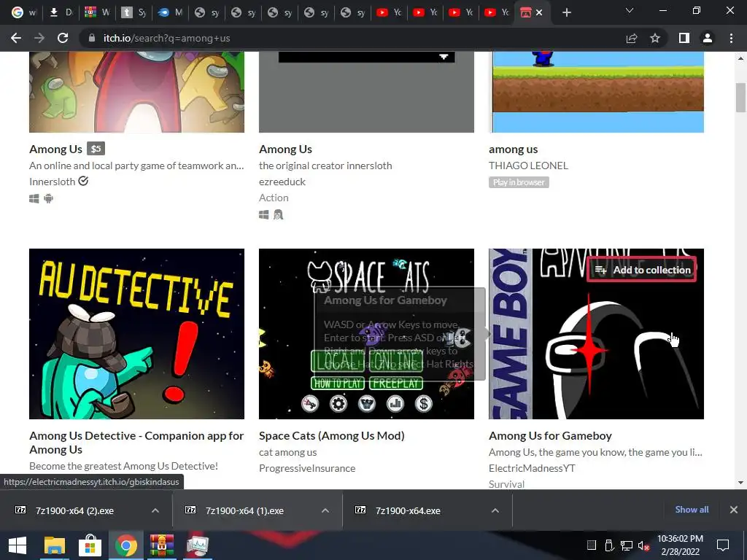The width and height of the screenshot is (747, 560).
Task: Open the Space Cats game thumbnail
Action: pyautogui.click(x=366, y=334)
